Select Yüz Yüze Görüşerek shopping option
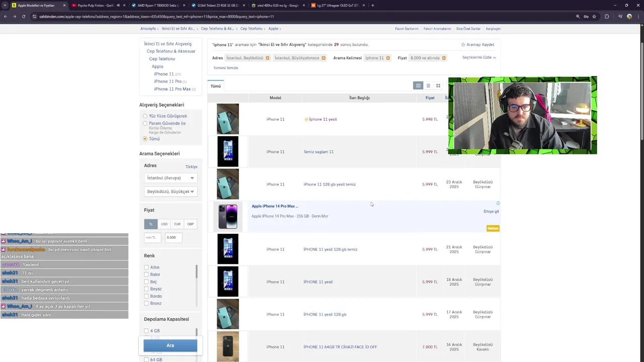 [x=145, y=116]
